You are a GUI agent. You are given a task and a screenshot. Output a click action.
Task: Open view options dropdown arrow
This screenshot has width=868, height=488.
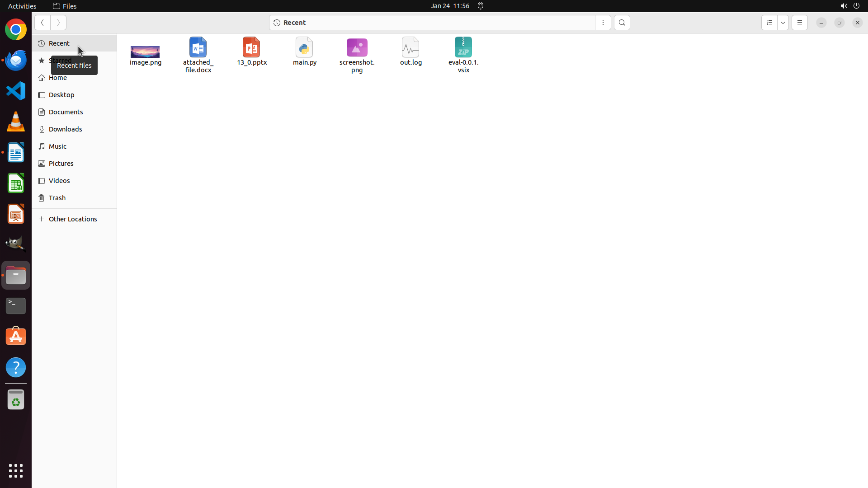point(783,23)
